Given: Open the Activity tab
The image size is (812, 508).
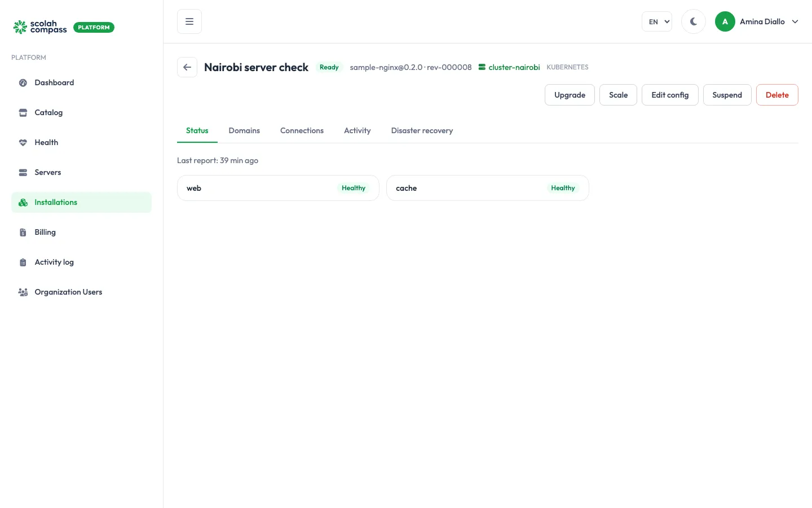Looking at the screenshot, I should coord(358,130).
